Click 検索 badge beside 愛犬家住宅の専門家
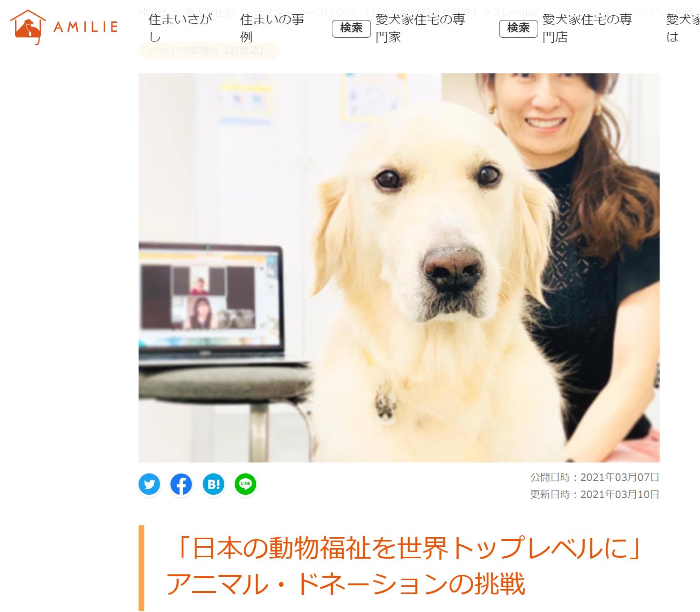 (x=351, y=29)
